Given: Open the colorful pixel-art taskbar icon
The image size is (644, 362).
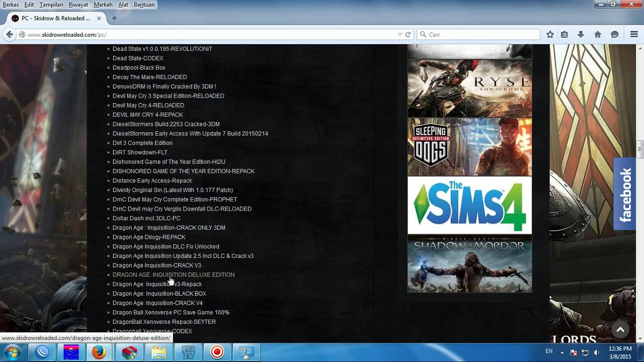Looking at the screenshot, I should pos(71,352).
